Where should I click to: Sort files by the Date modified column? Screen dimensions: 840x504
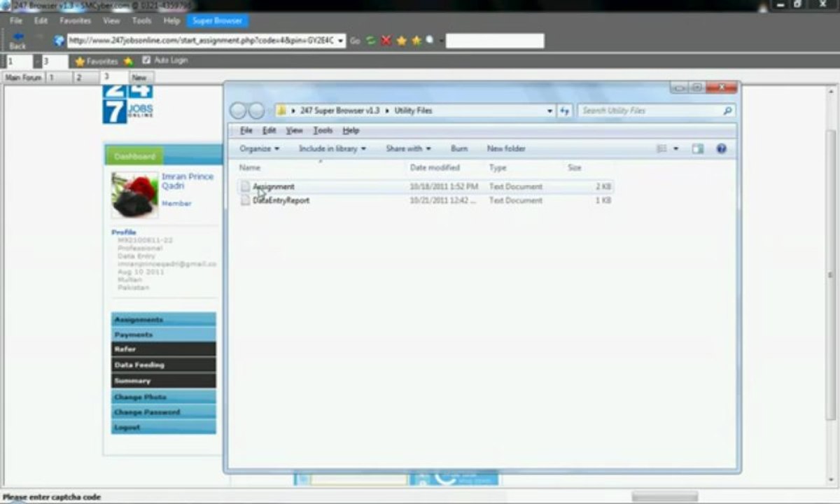(x=435, y=168)
